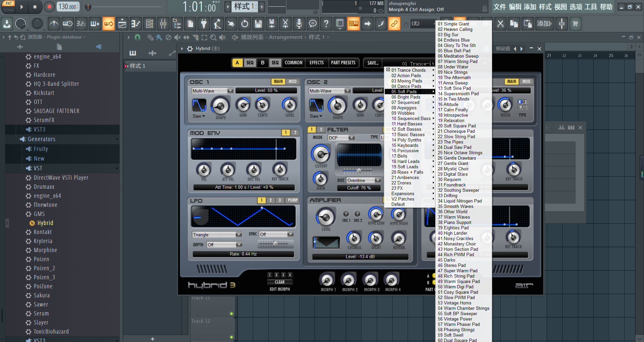Image resolution: width=644 pixels, height=342 pixels.
Task: Toggle the multilink to controllers chain icon
Action: [394, 23]
